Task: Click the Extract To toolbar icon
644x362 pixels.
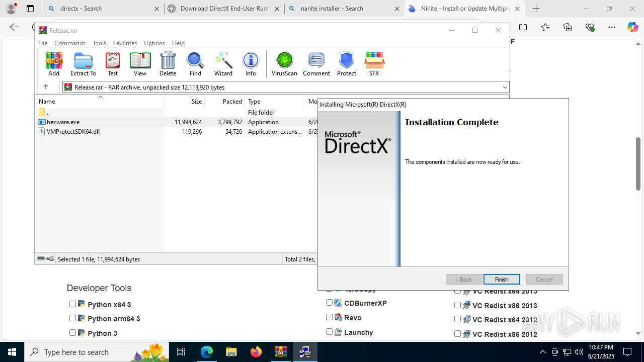Action: click(x=83, y=64)
